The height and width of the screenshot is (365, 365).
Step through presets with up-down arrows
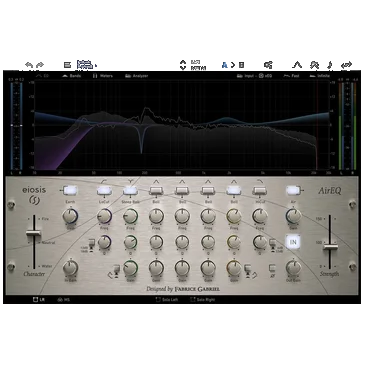pos(183,65)
